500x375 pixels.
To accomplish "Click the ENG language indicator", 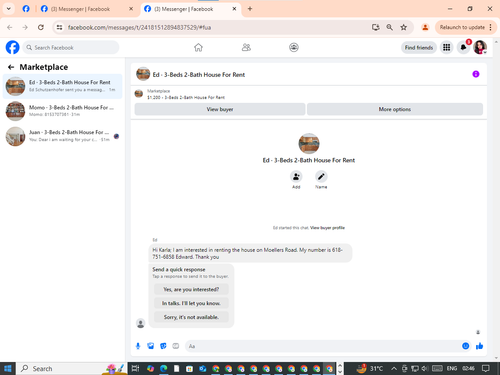I will [452, 368].
